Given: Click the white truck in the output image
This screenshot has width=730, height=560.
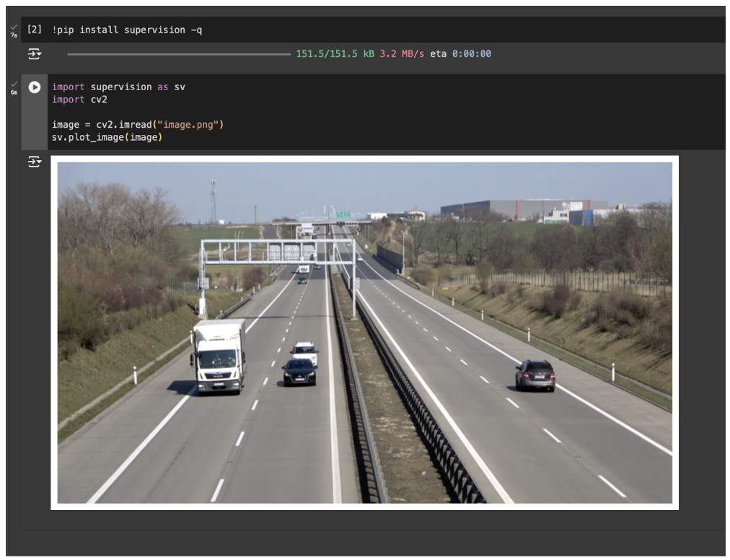Looking at the screenshot, I should coord(218,356).
